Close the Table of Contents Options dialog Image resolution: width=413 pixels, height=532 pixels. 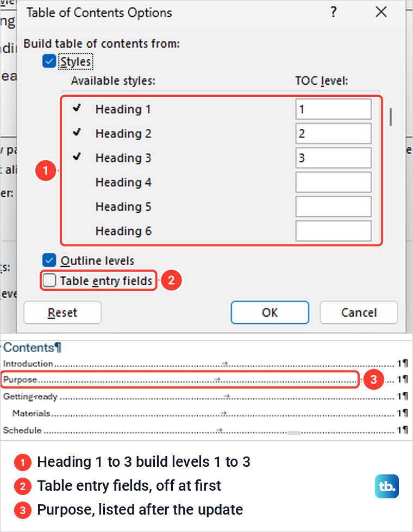[x=381, y=12]
